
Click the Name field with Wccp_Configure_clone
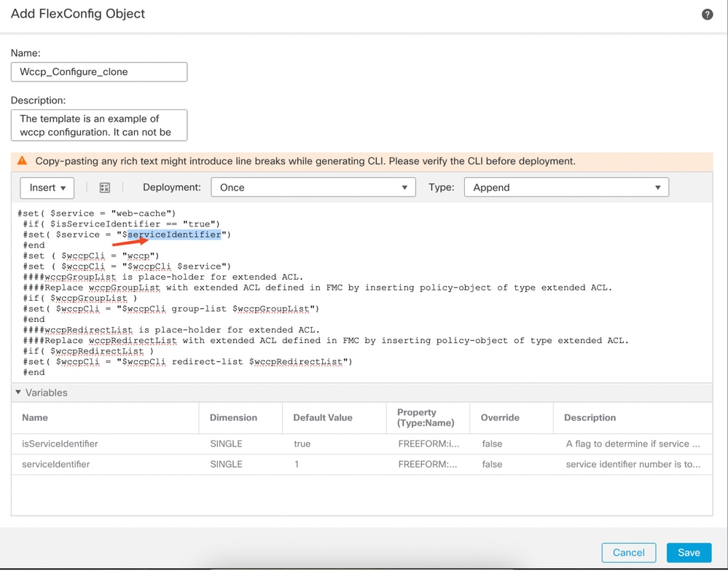(x=99, y=72)
